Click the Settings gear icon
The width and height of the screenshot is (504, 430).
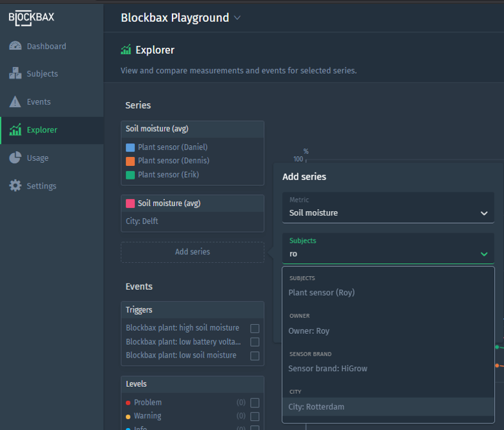pyautogui.click(x=15, y=186)
